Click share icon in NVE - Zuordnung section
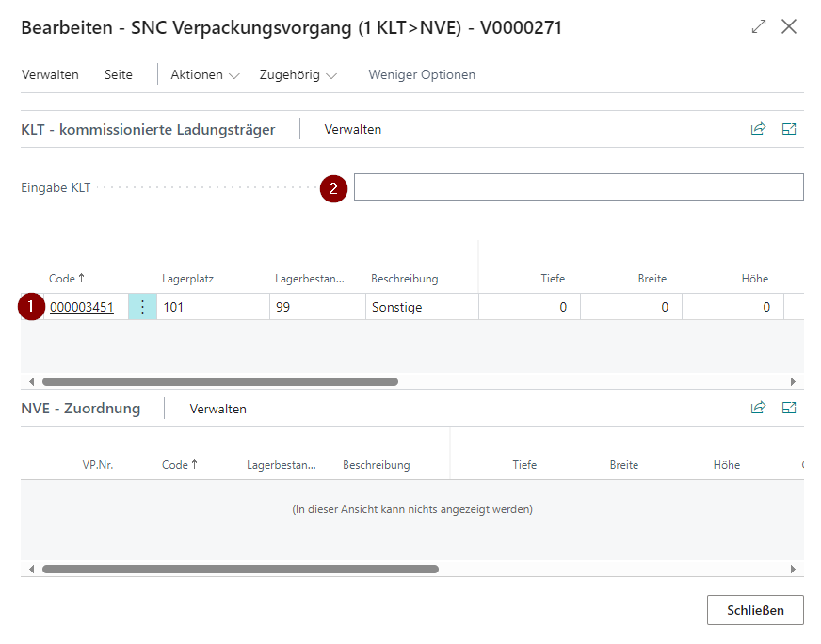The image size is (821, 644). point(758,409)
